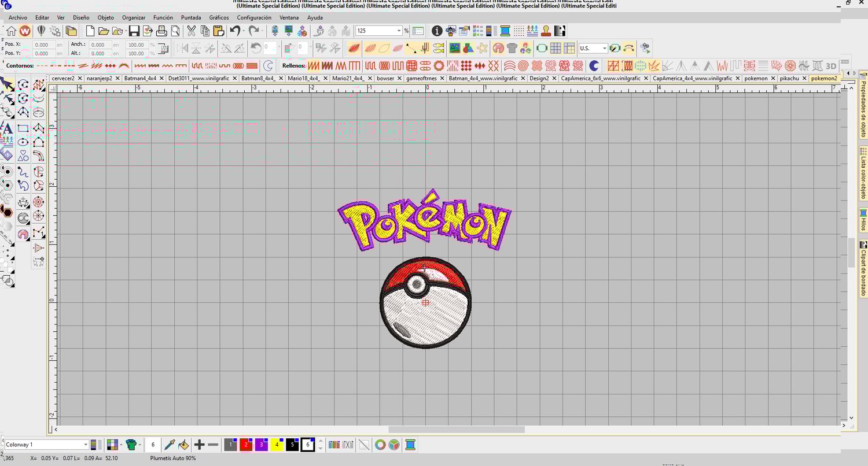
Task: Open the Configuración menu
Action: pyautogui.click(x=254, y=18)
